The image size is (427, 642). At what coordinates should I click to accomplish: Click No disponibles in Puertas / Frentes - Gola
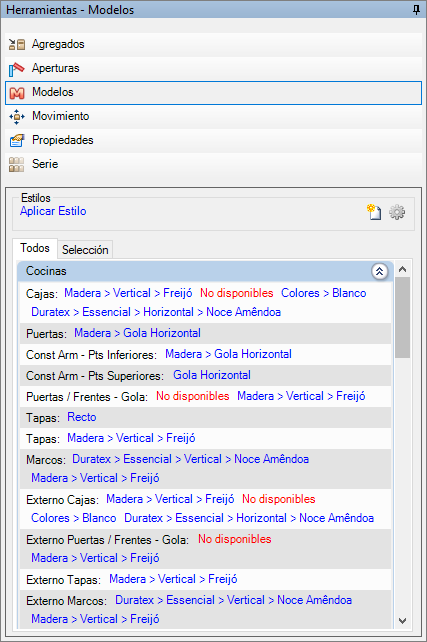pyautogui.click(x=192, y=396)
